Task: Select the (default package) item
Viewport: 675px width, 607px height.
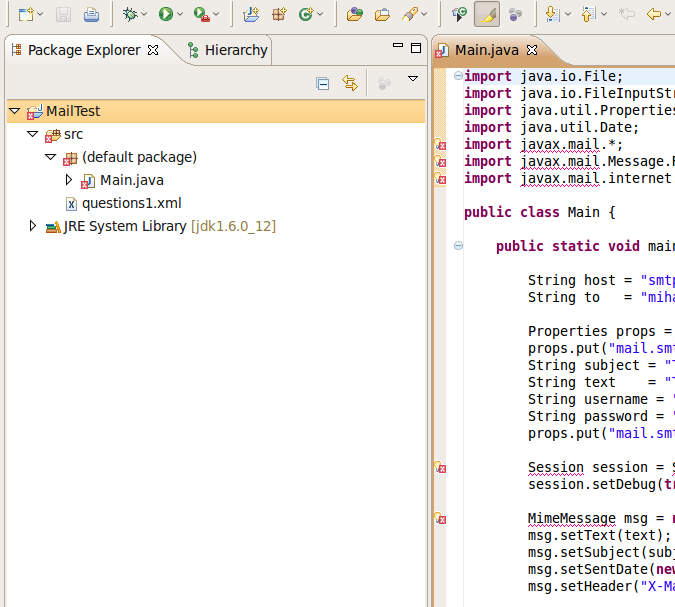Action: pyautogui.click(x=139, y=157)
